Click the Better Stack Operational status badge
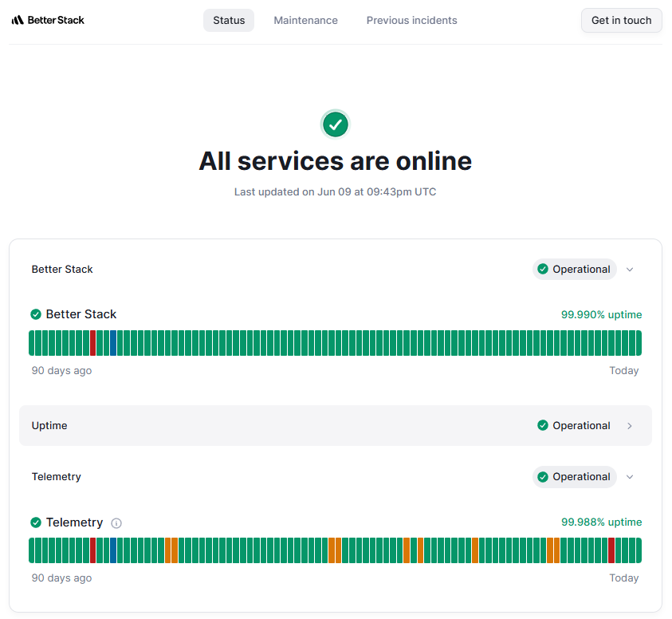672x619 pixels. [x=575, y=269]
